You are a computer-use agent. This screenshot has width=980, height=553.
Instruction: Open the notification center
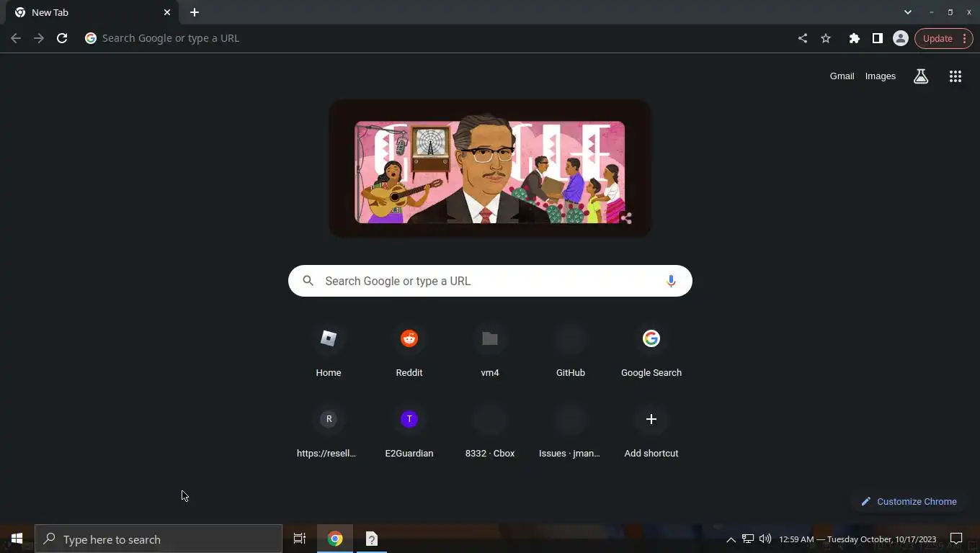(x=956, y=539)
